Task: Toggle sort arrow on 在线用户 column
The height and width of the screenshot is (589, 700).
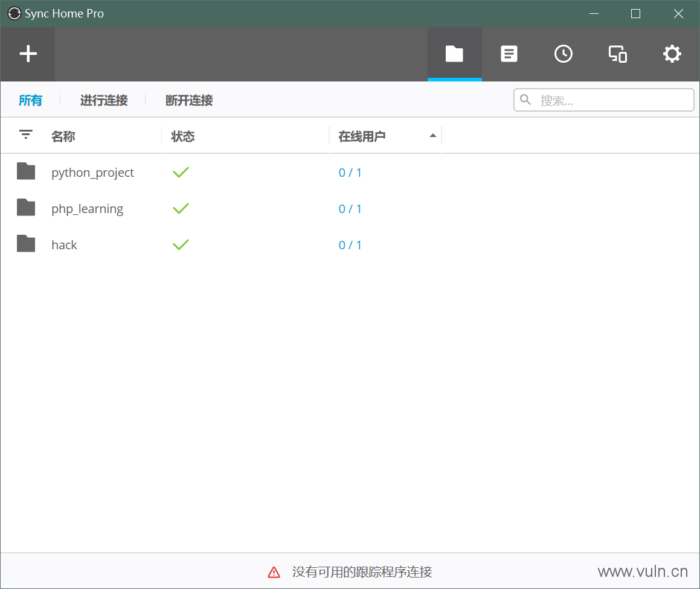Action: point(432,136)
